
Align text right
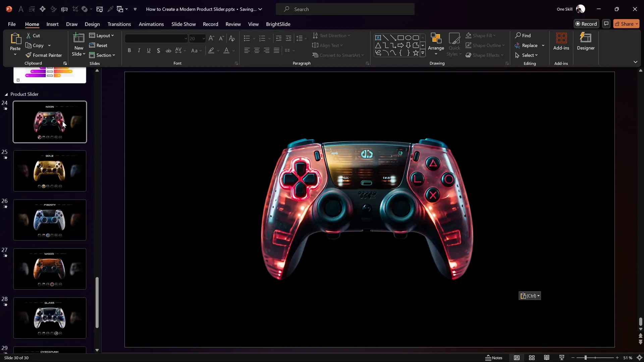267,50
